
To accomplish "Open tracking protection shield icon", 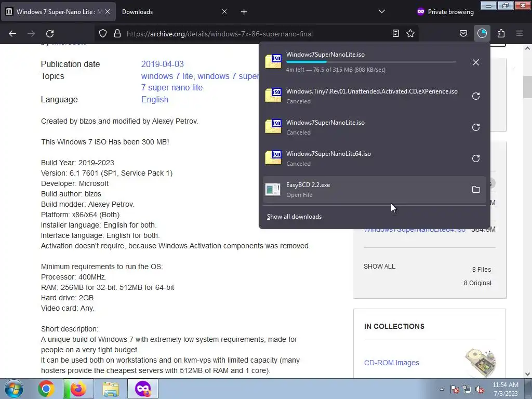I will tap(103, 34).
